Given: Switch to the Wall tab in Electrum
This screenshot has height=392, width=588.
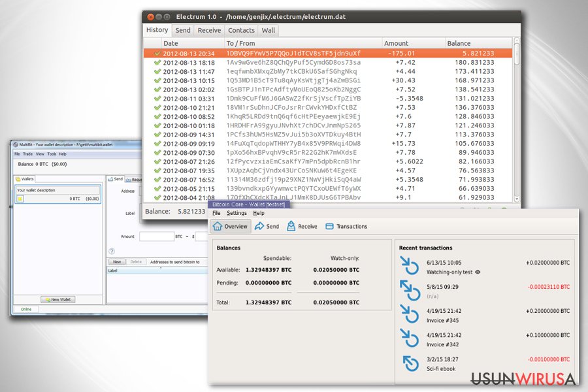Looking at the screenshot, I should coord(269,31).
